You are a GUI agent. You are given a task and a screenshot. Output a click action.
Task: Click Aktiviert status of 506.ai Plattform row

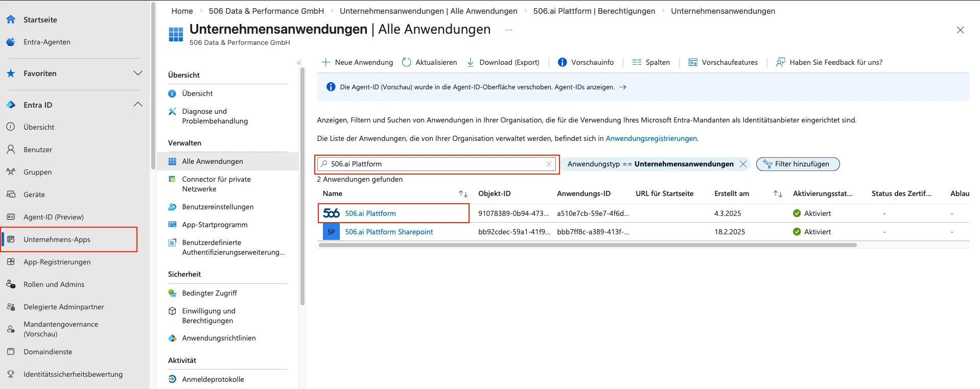coord(812,213)
